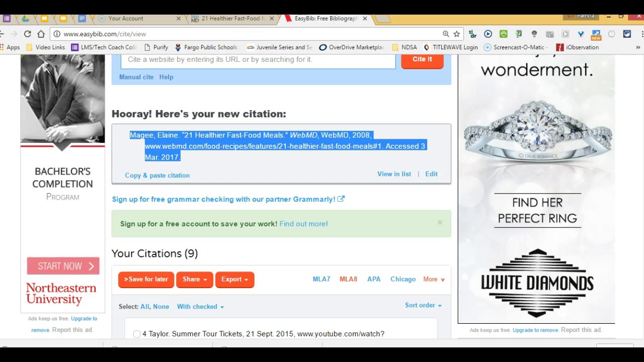This screenshot has width=644, height=362.
Task: Open the NDSA bookmark folder
Action: point(404,47)
